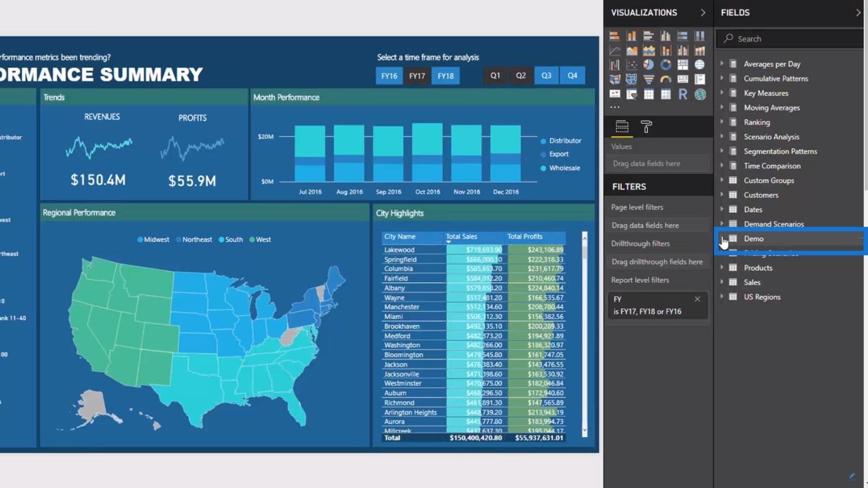The image size is (868, 488).
Task: Select the R script visual
Action: click(x=683, y=94)
